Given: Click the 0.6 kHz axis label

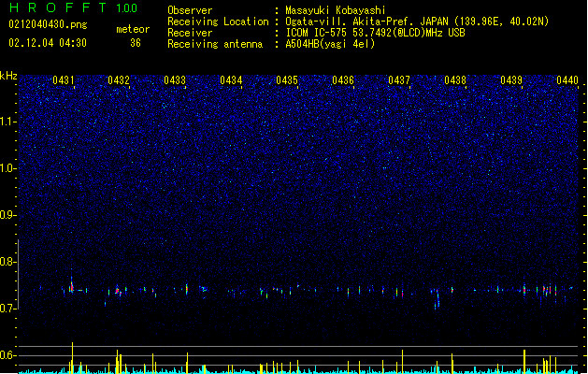Looking at the screenshot, I should point(7,355).
